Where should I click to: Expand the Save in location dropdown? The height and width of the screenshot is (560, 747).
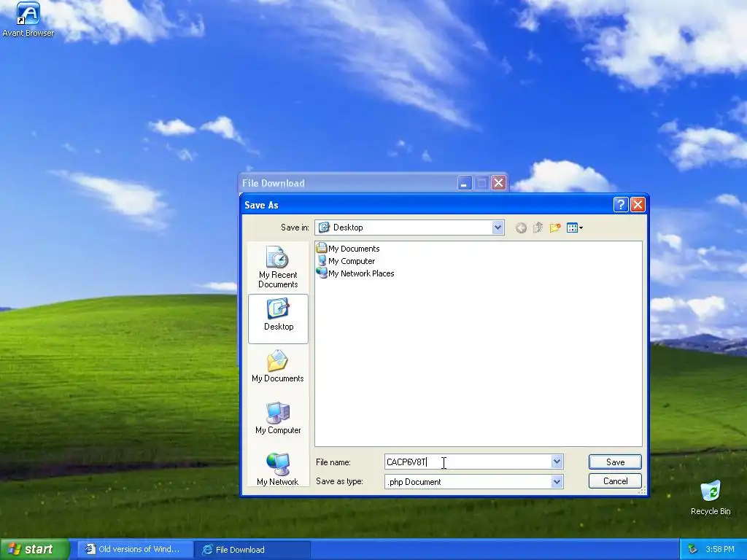pos(498,227)
